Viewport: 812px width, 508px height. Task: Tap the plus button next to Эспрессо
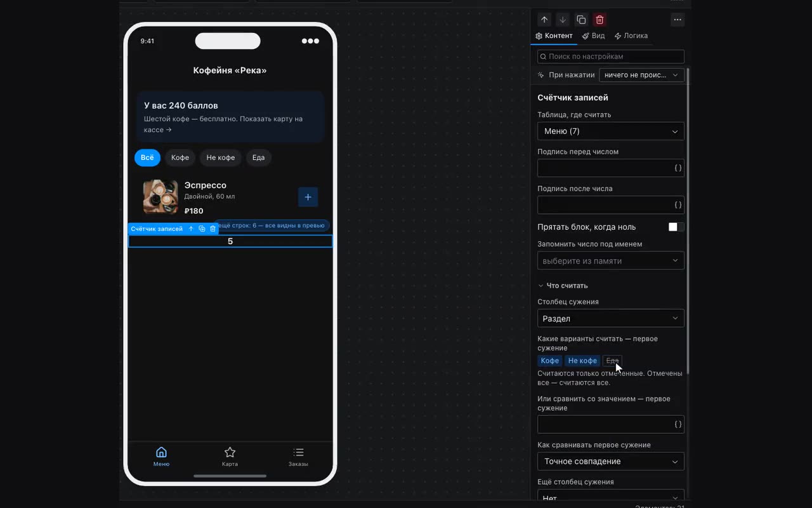tap(308, 197)
